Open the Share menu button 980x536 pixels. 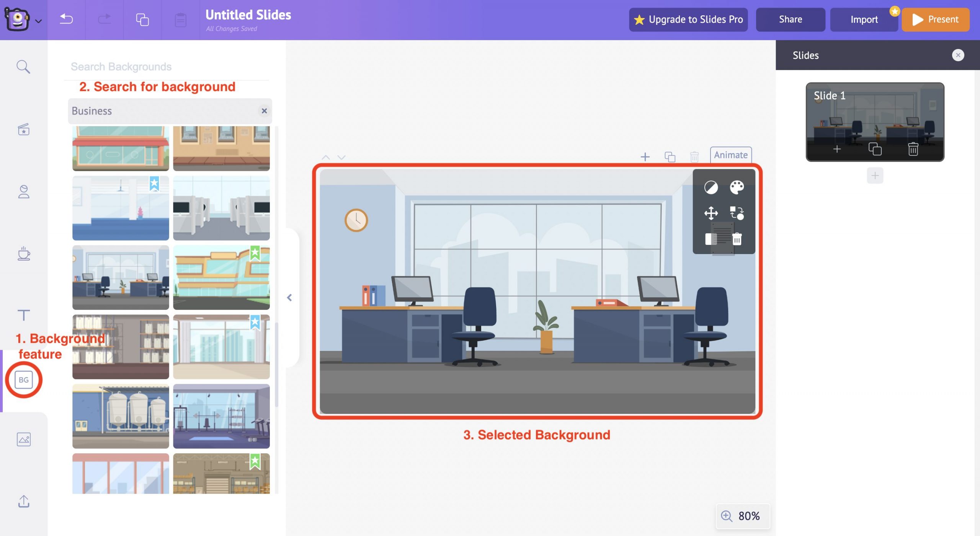[791, 18]
